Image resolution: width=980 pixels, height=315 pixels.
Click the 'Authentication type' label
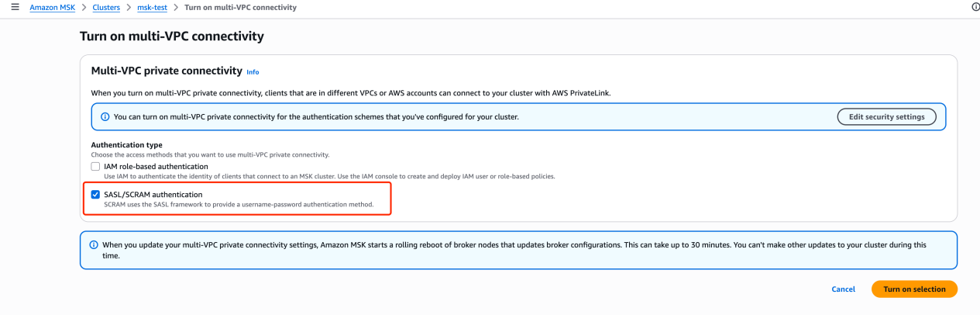(126, 145)
